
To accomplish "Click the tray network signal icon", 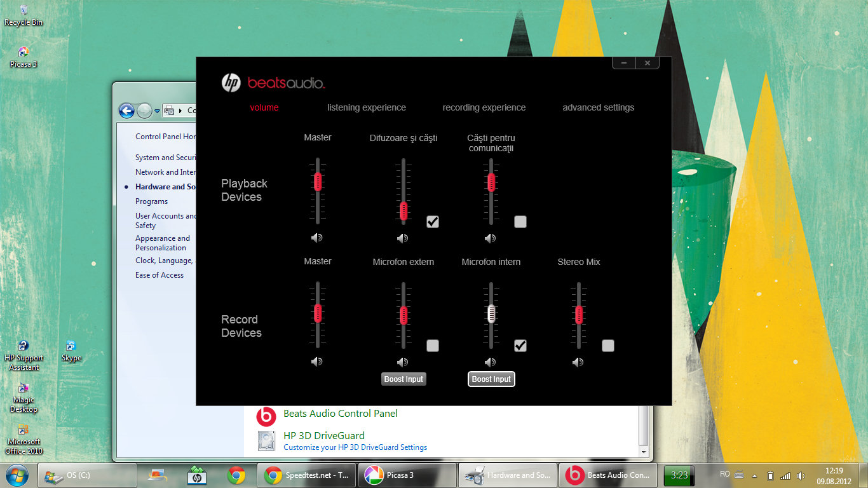I will (785, 475).
